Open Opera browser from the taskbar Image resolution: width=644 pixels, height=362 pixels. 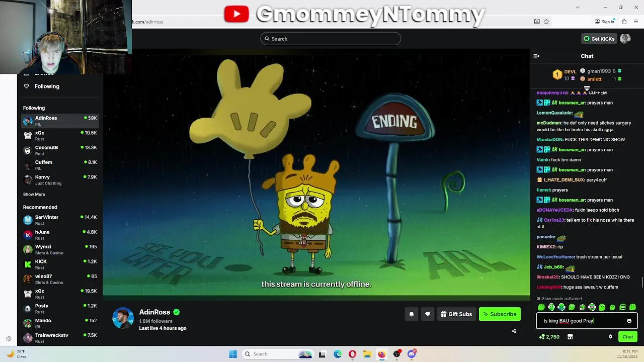352,354
